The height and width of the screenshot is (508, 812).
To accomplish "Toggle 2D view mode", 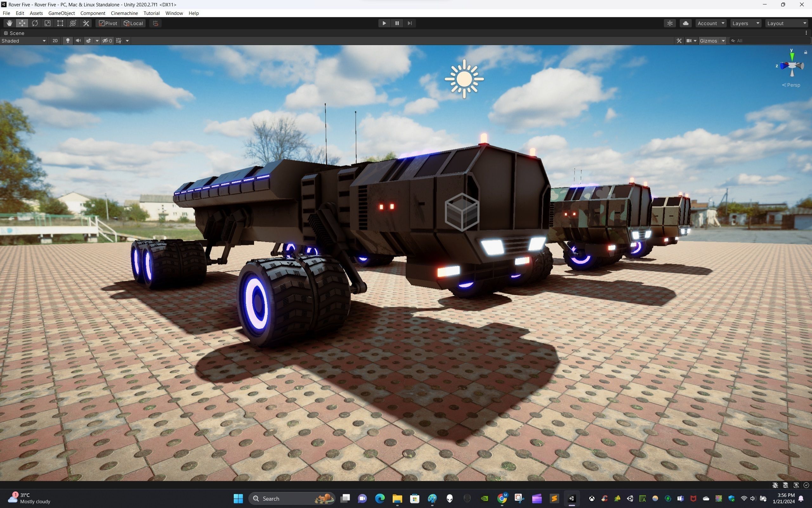I will point(55,41).
